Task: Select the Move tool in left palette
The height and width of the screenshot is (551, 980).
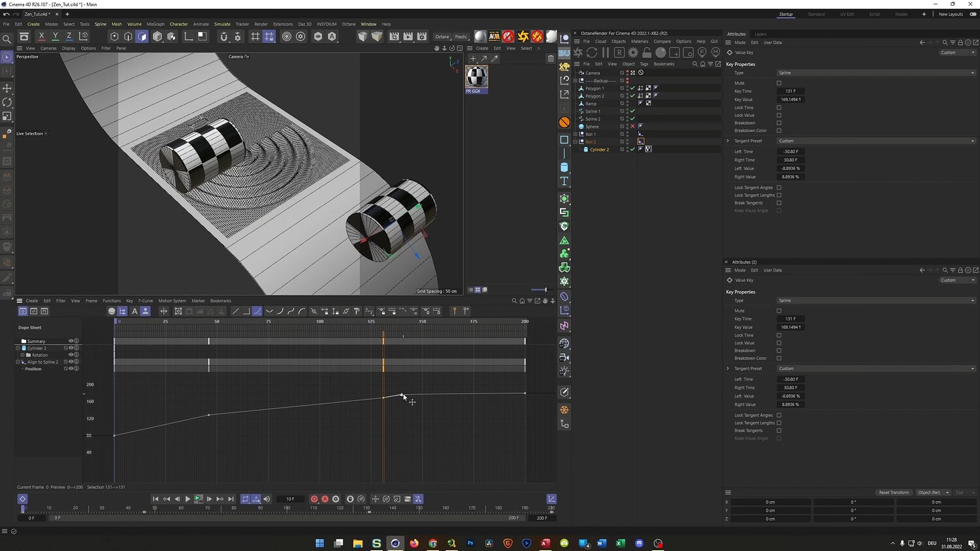Action: [x=7, y=88]
